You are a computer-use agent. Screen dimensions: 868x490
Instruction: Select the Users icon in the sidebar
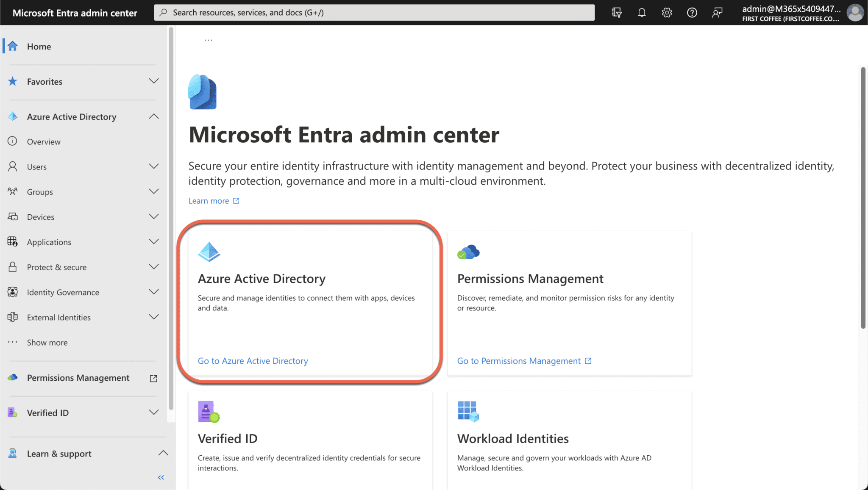coord(12,166)
